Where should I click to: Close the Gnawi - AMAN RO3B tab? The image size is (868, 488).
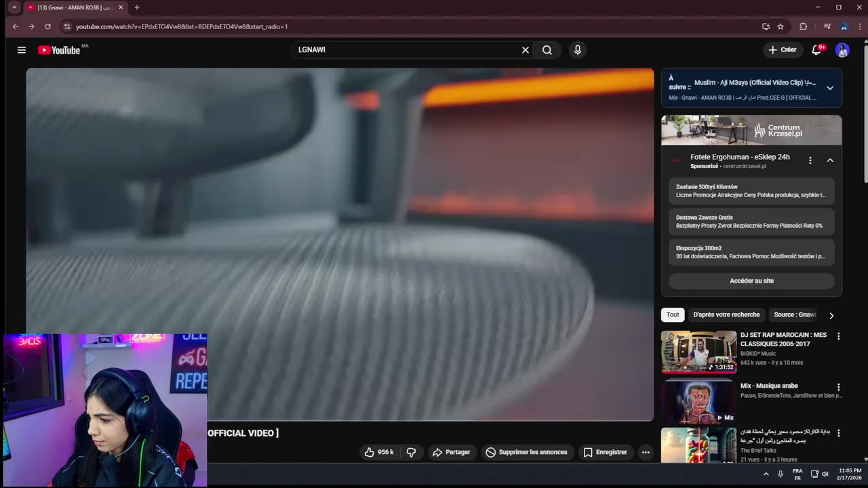(121, 7)
